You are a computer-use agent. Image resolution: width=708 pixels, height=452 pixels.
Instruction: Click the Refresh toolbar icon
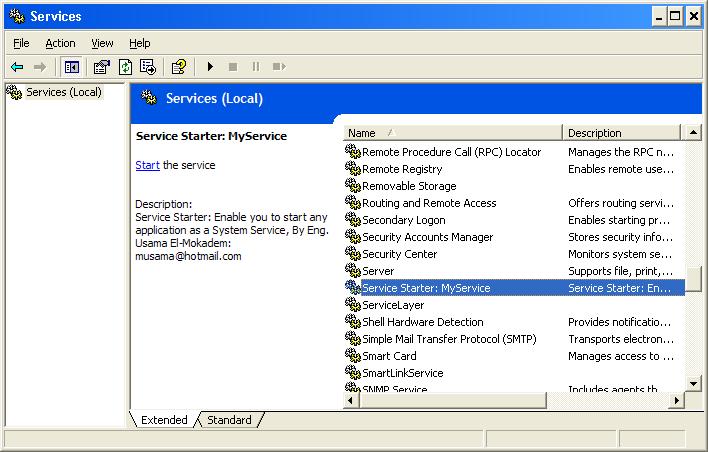(x=125, y=67)
